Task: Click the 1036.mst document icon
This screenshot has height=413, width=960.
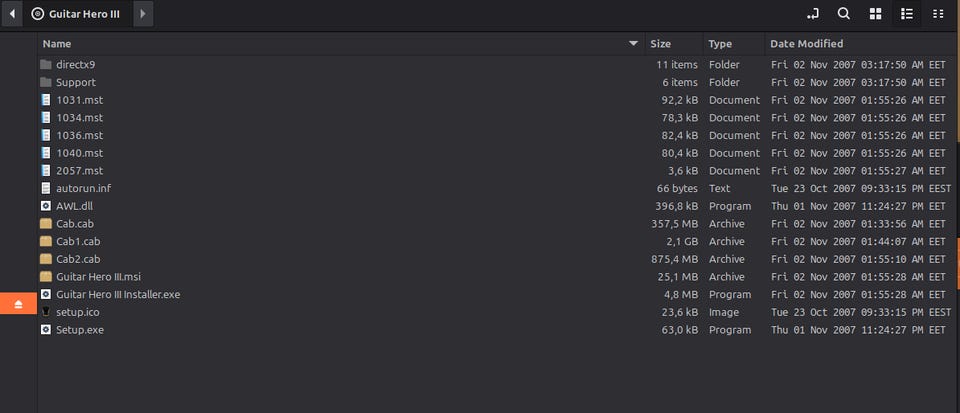Action: pos(46,135)
